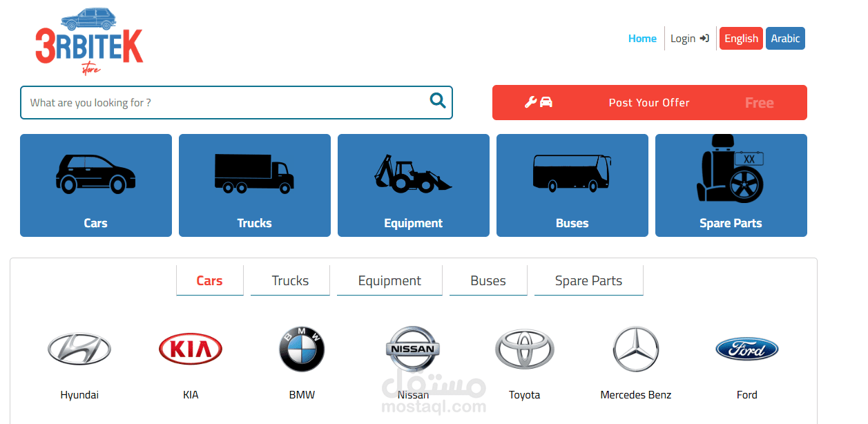The image size is (868, 424).
Task: Switch language to Arabic
Action: 785,39
